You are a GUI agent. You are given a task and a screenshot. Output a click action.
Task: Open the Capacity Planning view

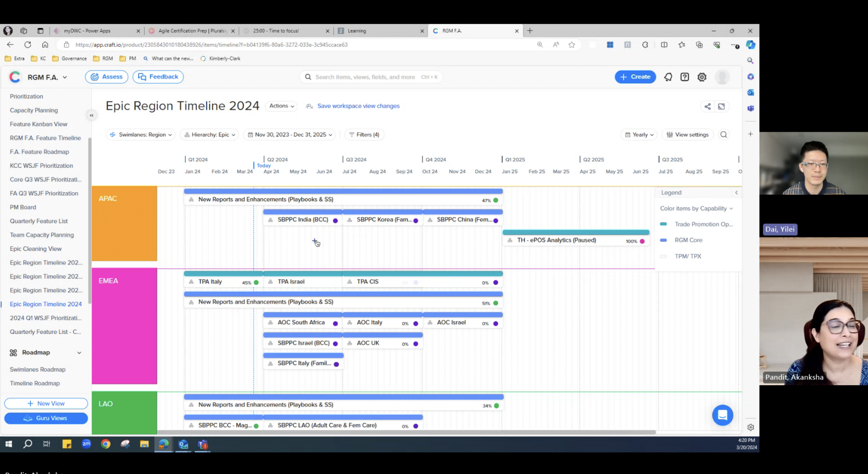(34, 110)
